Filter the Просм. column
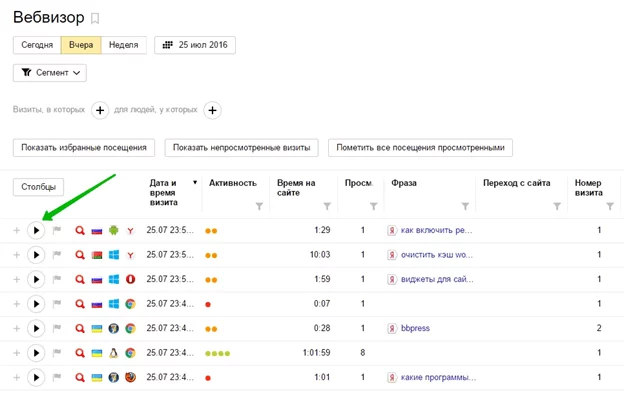This screenshot has width=624, height=393. click(373, 206)
